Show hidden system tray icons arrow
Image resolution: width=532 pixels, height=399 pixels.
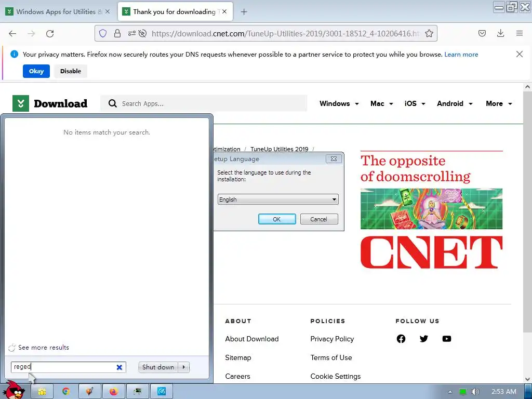[450, 392]
